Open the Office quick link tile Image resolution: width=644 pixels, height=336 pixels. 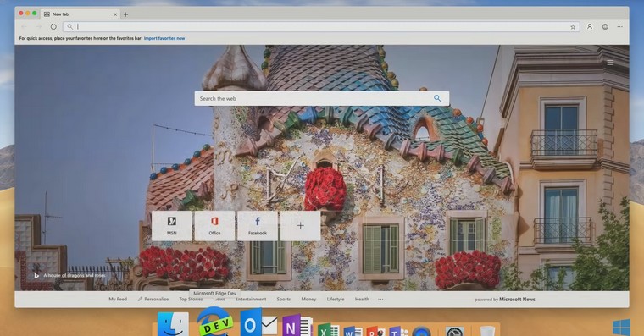pyautogui.click(x=214, y=226)
